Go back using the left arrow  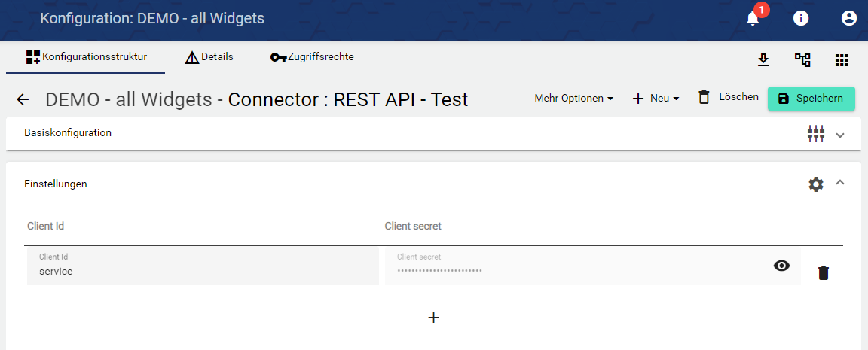(23, 99)
